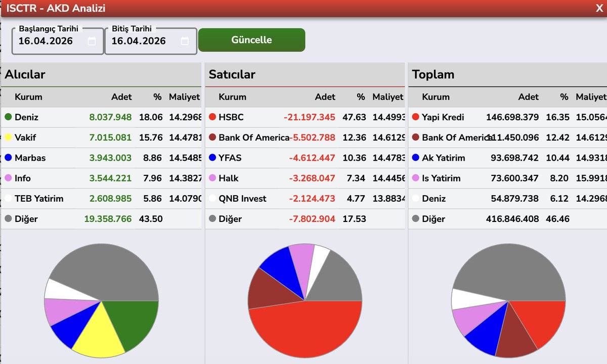Click the Başlangıç Tarihi date value
The image size is (607, 364).
(x=46, y=41)
